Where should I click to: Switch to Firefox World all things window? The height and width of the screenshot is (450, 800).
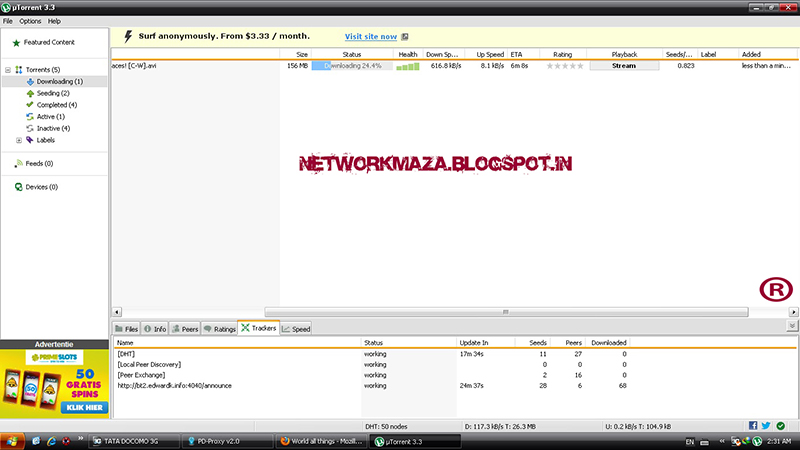coord(321,441)
